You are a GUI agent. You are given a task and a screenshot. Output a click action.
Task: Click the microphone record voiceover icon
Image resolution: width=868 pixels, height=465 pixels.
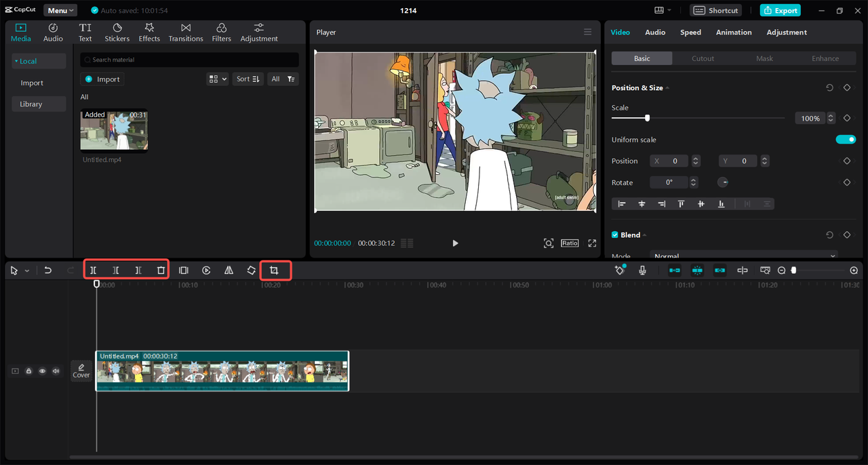coord(642,270)
